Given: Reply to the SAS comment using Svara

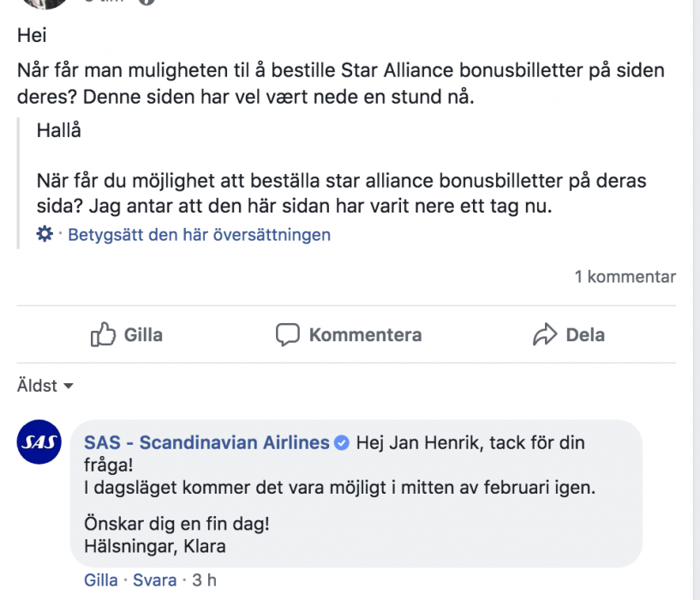Looking at the screenshot, I should [x=155, y=580].
